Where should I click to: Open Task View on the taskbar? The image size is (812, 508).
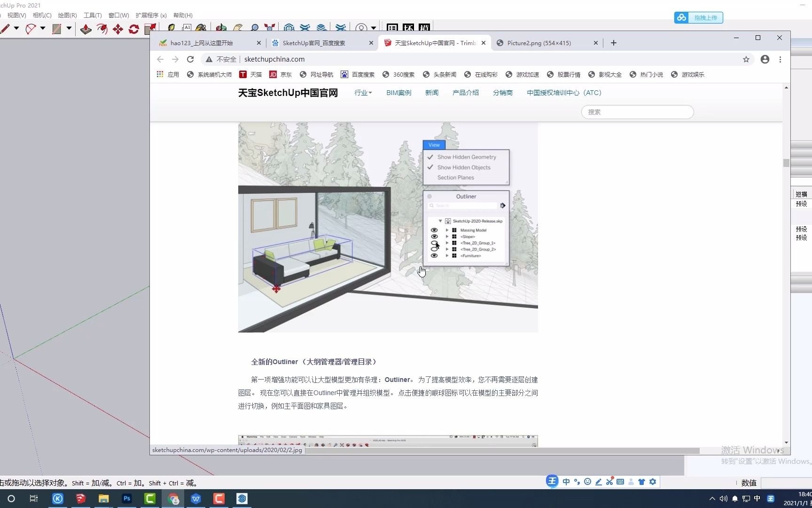coord(34,499)
